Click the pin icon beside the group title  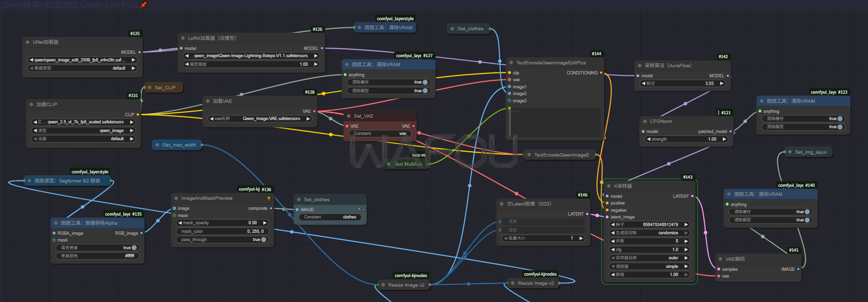pyautogui.click(x=143, y=5)
